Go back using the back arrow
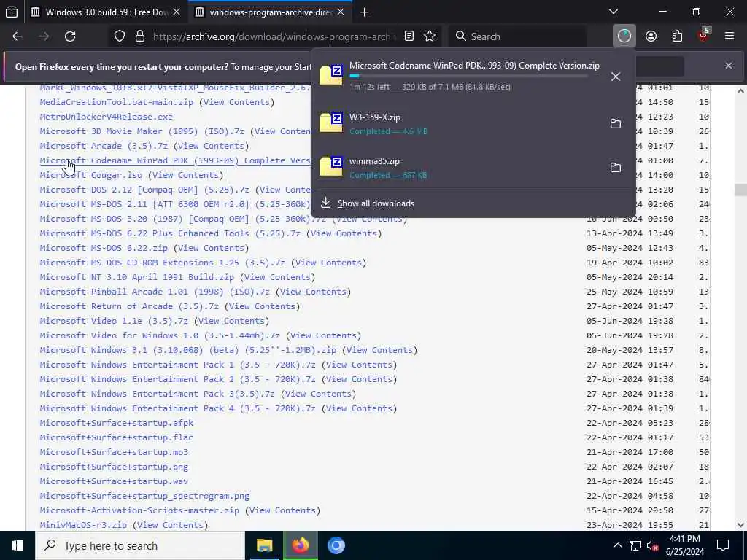747x560 pixels. [18, 36]
